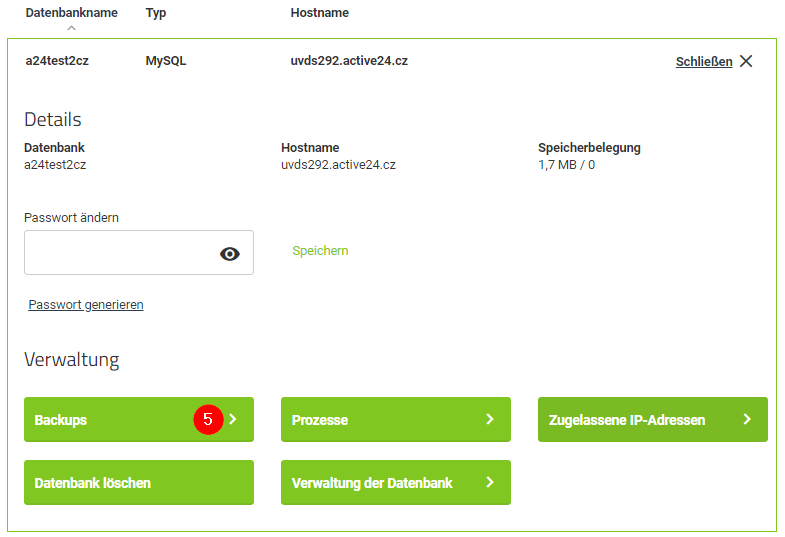Click the sort caret below Datenbankname
Viewport: 785px width, 537px height.
point(71,28)
